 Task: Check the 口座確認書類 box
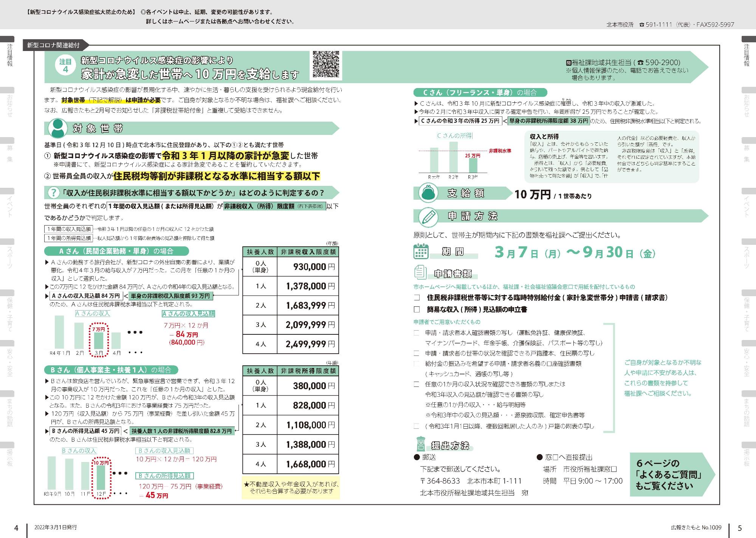pyautogui.click(x=417, y=364)
